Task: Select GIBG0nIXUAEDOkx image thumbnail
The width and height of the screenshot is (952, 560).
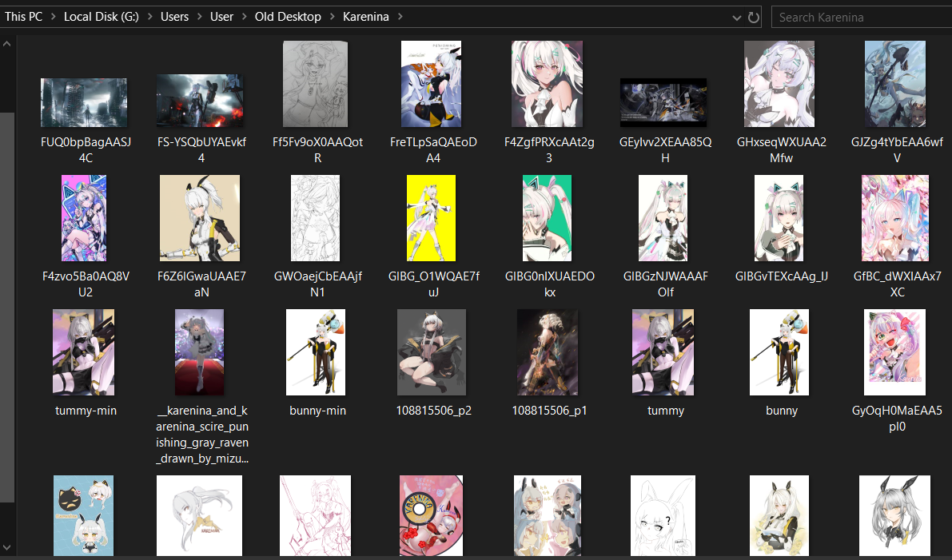Action: click(x=547, y=218)
